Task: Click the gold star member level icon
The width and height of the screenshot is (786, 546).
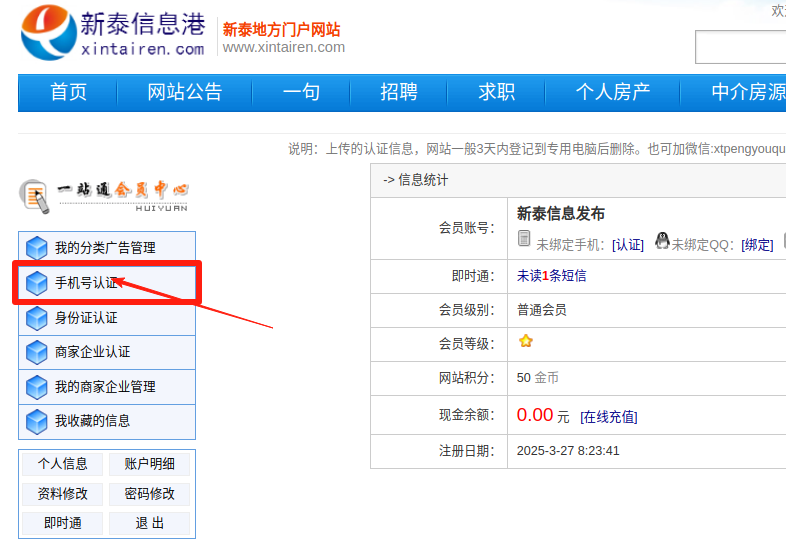Action: [526, 341]
